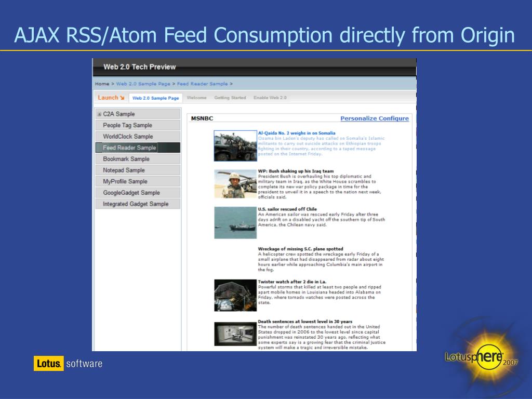Go to the Enable Web 2.0 tab
Image resolution: width=532 pixels, height=399 pixels.
pyautogui.click(x=270, y=98)
